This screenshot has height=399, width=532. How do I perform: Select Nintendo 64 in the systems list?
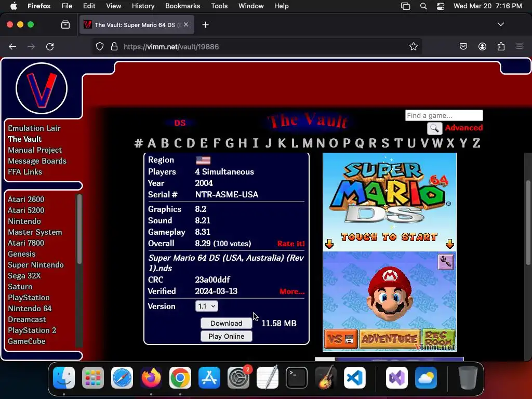(x=30, y=309)
